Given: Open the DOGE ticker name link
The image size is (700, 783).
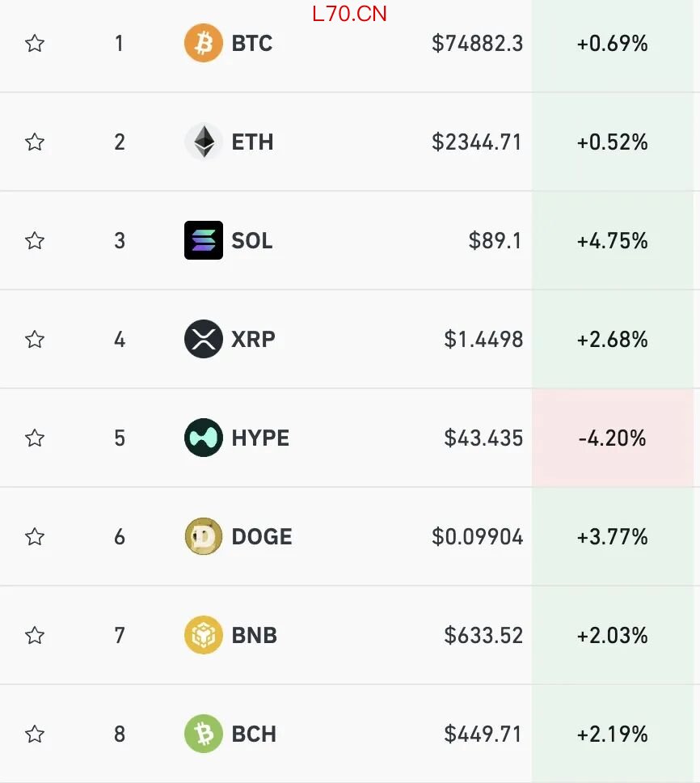Looking at the screenshot, I should 262,537.
